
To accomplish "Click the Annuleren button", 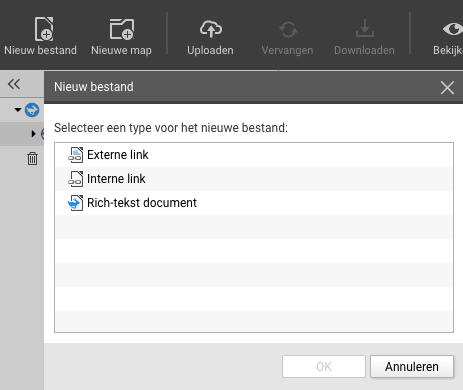I will click(x=412, y=367).
